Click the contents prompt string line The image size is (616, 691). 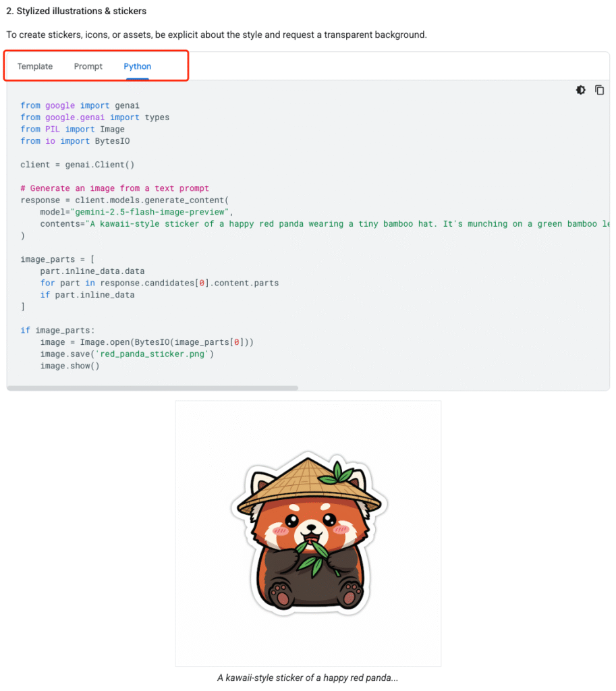[x=325, y=224]
